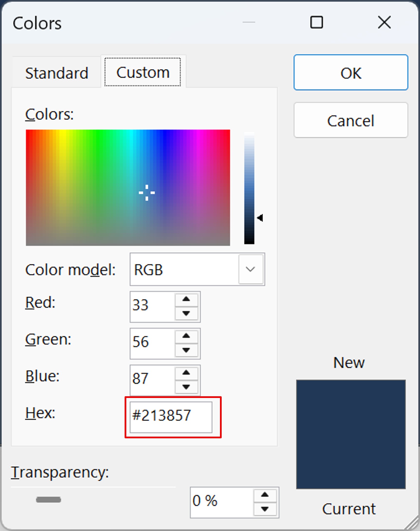
Task: Open the Color model dropdown
Action: (250, 270)
